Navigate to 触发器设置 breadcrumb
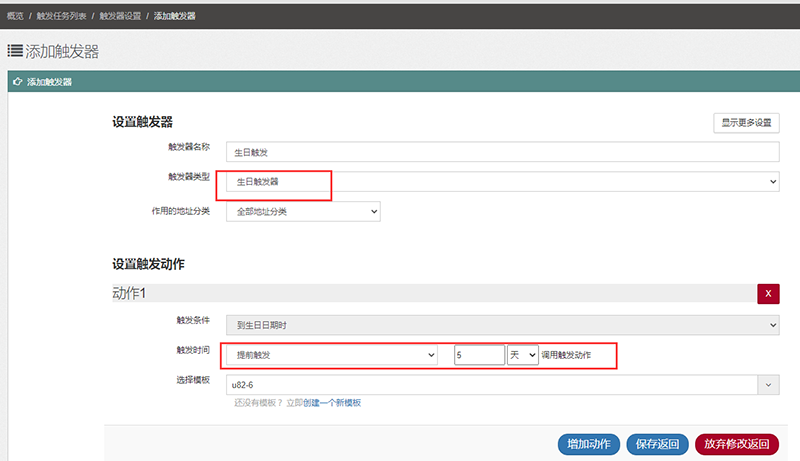This screenshot has width=800, height=461. coord(120,16)
